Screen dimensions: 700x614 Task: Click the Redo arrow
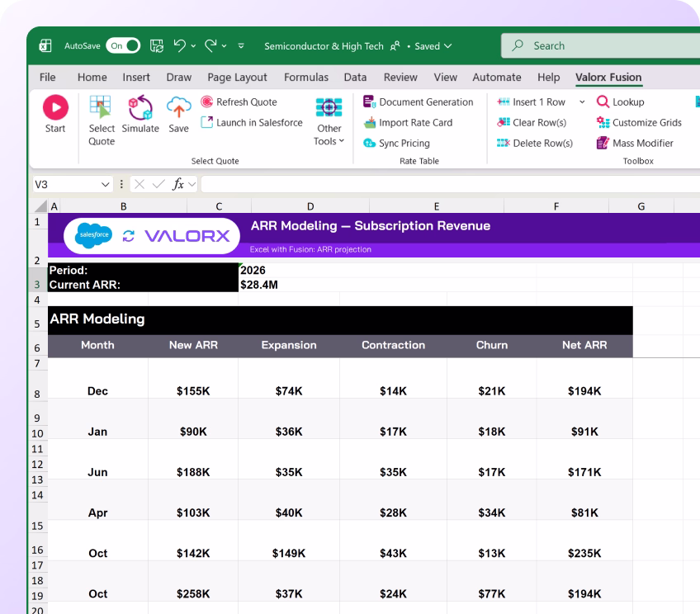(210, 45)
